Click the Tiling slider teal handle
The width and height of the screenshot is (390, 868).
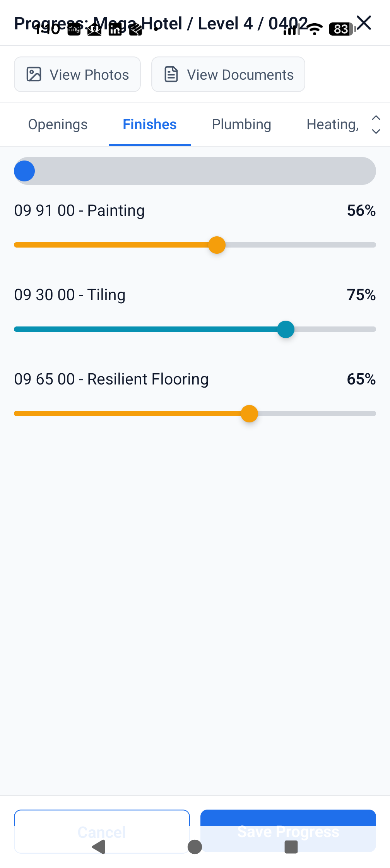click(286, 329)
